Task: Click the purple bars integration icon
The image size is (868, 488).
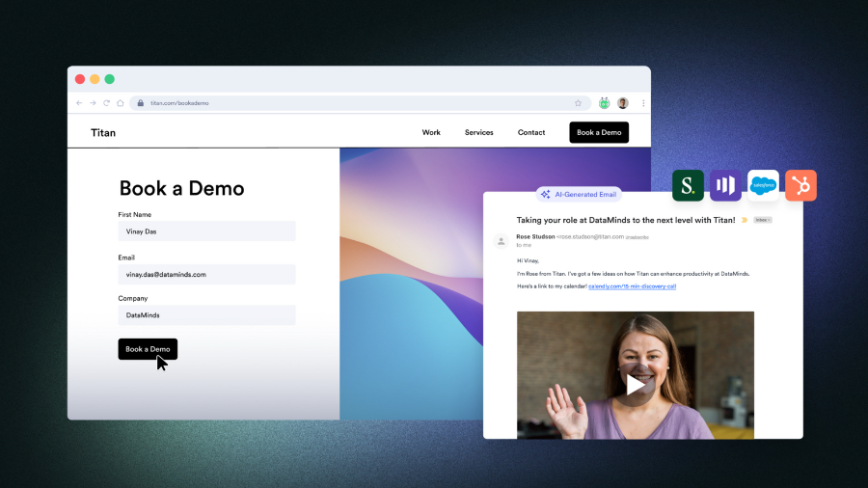Action: pos(725,185)
